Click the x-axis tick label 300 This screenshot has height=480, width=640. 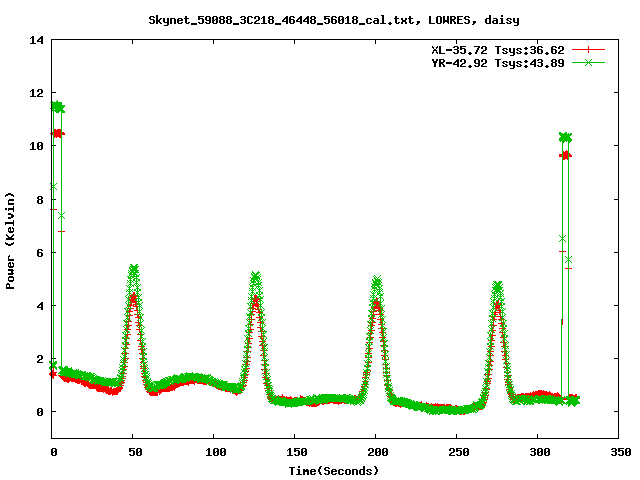(x=540, y=452)
